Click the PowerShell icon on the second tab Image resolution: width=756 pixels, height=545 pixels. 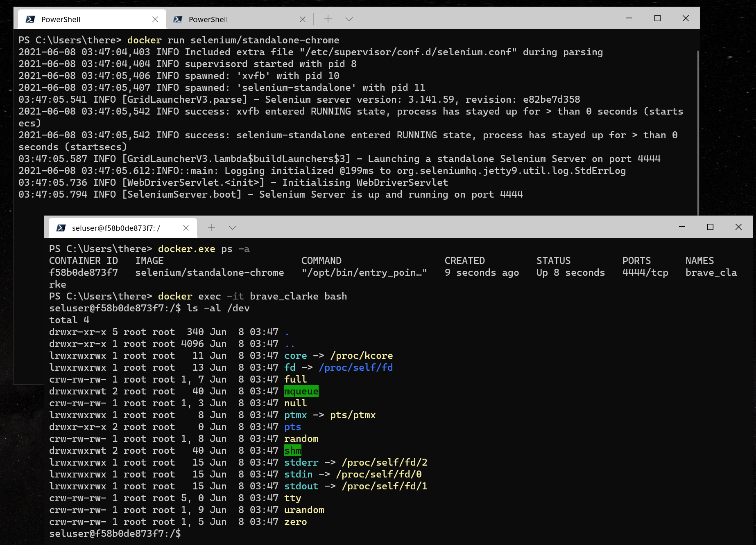pos(177,19)
